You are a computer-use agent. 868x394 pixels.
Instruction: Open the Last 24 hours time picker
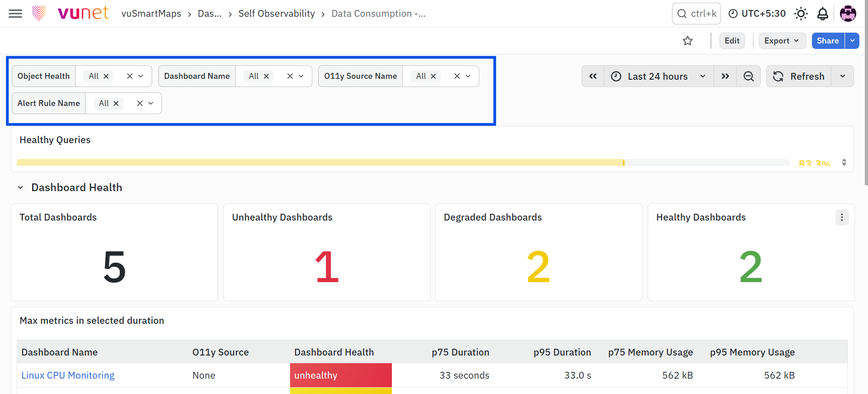click(659, 76)
